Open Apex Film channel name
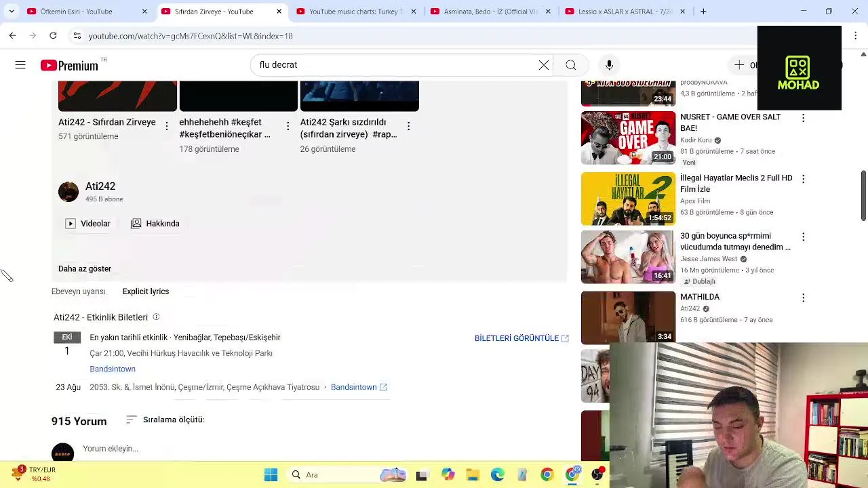 point(695,201)
